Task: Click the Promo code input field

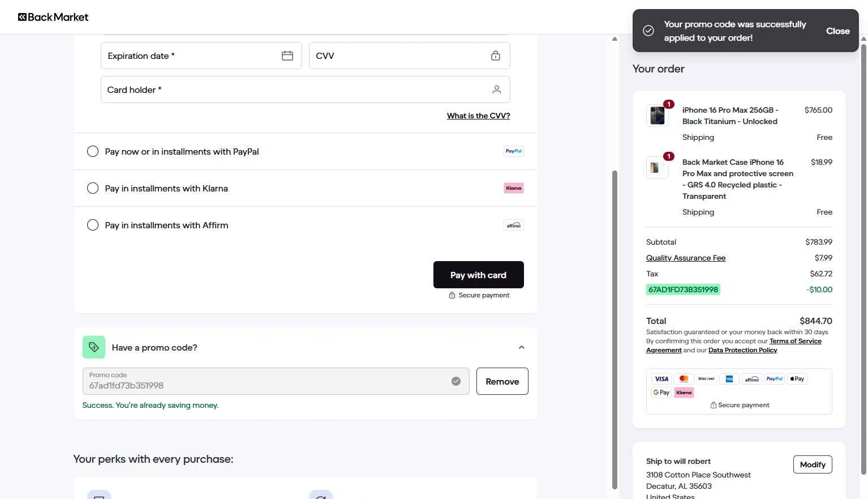Action: coord(276,381)
